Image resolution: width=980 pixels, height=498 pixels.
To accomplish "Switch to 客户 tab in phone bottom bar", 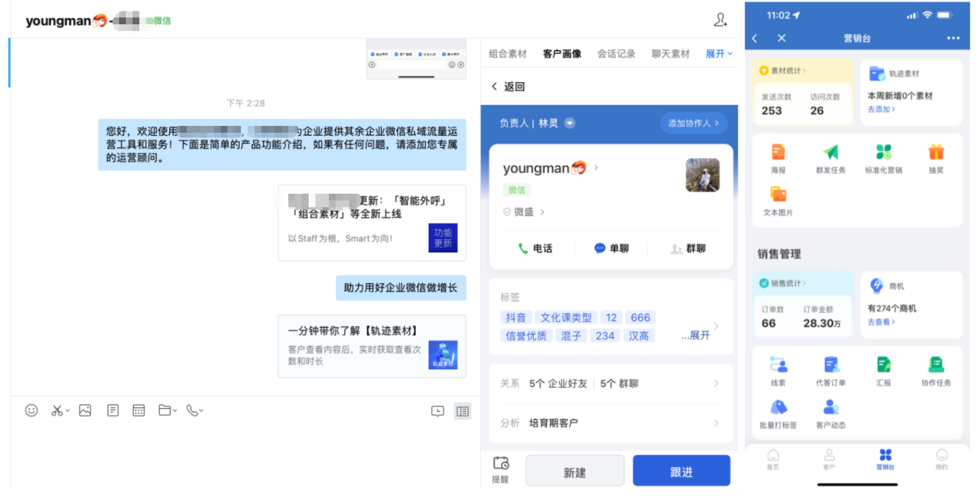I will tap(829, 459).
